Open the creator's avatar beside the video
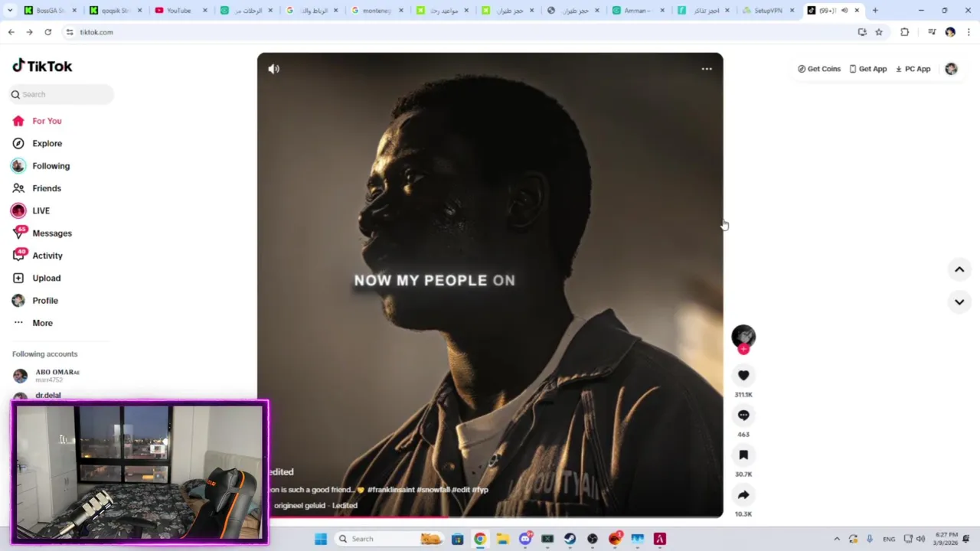Screen dimensions: 980x551 pyautogui.click(x=743, y=336)
